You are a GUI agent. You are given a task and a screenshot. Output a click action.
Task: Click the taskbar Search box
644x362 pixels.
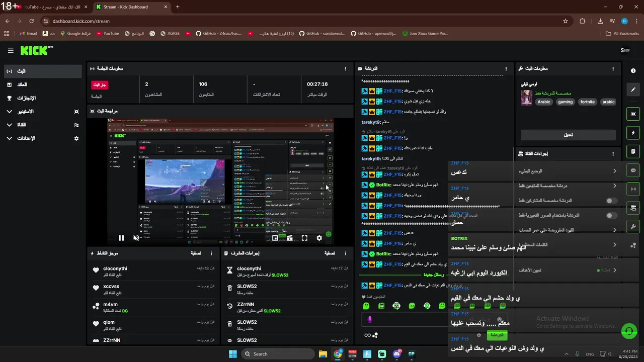tap(277, 354)
